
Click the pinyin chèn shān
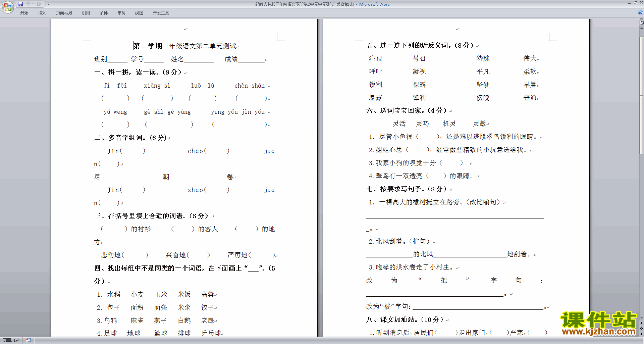(x=250, y=86)
